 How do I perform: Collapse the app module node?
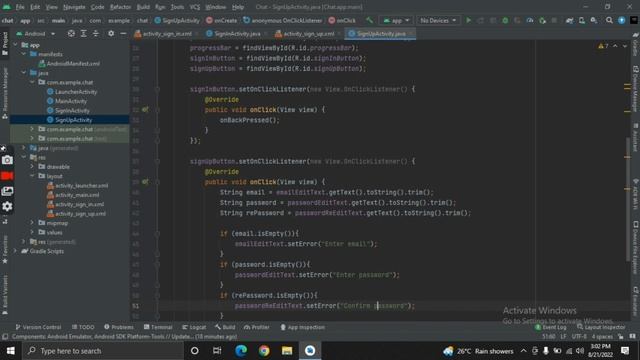16,45
